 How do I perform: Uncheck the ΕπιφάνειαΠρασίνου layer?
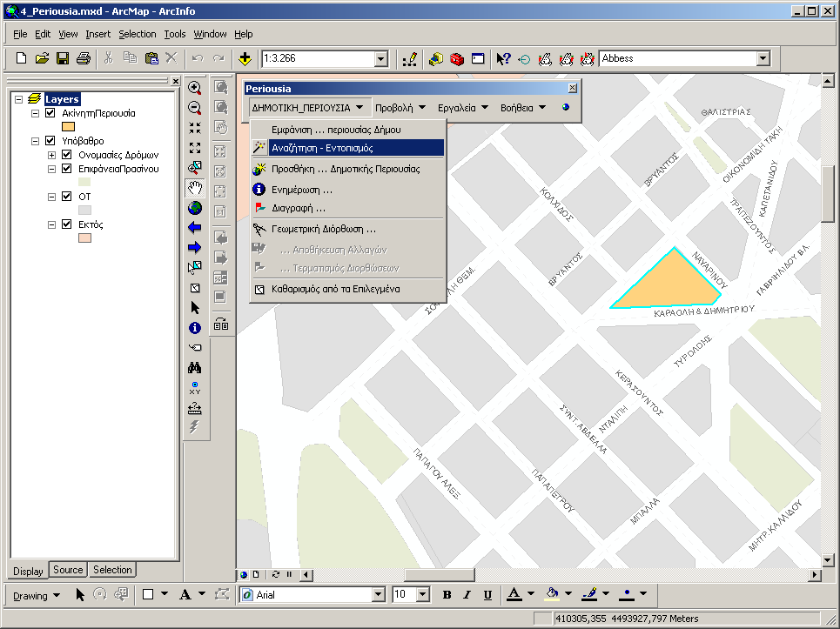[x=67, y=169]
